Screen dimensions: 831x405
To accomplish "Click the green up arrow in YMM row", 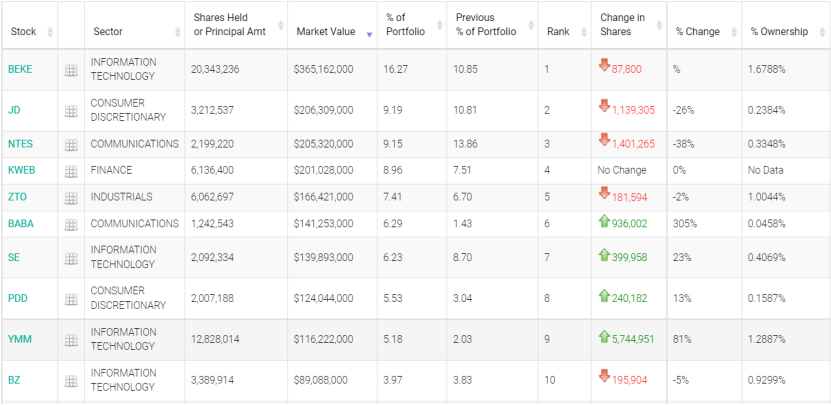I will (604, 337).
